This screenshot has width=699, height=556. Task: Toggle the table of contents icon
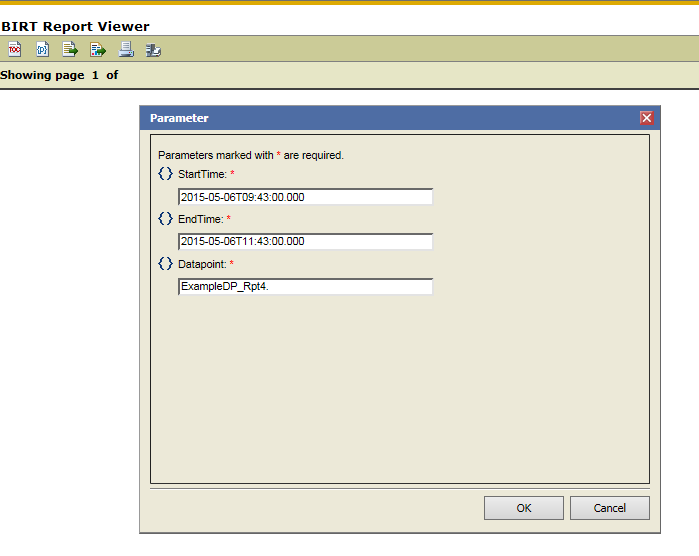(14, 49)
